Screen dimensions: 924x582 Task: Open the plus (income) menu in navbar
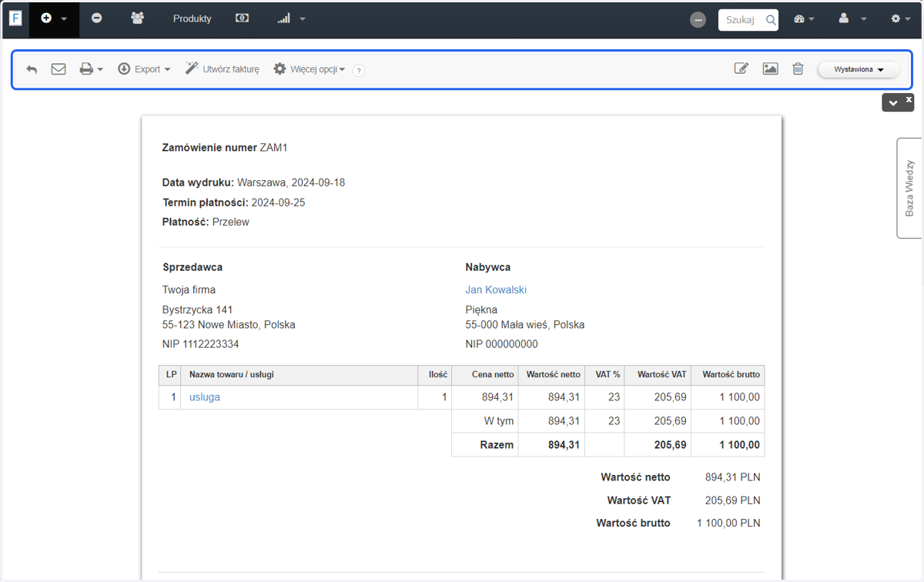pyautogui.click(x=54, y=18)
